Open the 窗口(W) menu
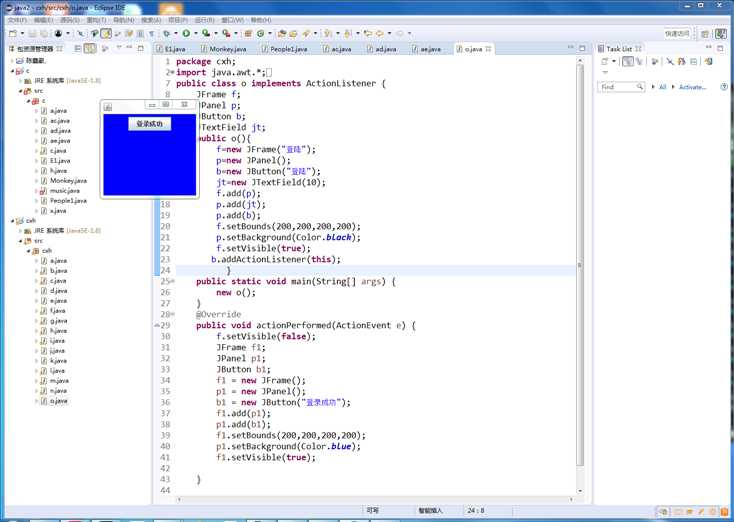Screen dimensions: 734x522 pos(233,20)
